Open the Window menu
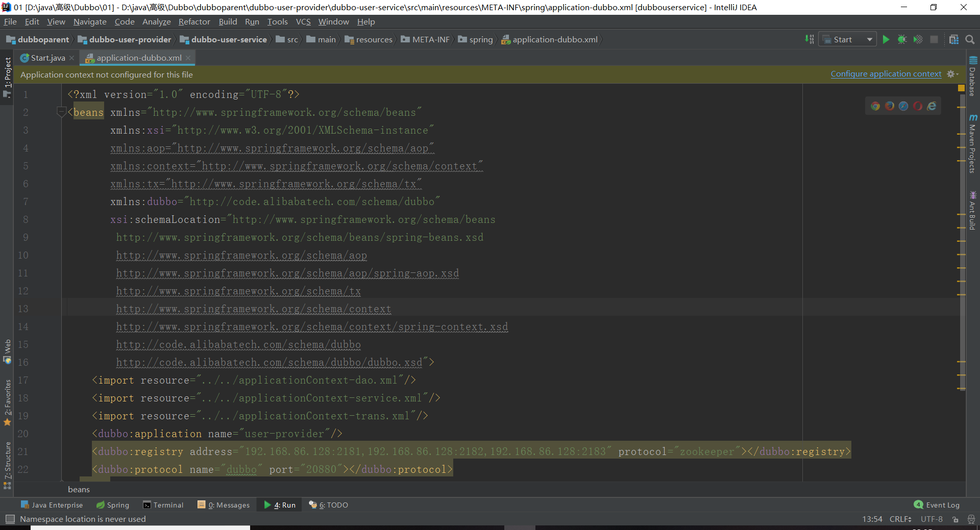980x530 pixels. 333,21
